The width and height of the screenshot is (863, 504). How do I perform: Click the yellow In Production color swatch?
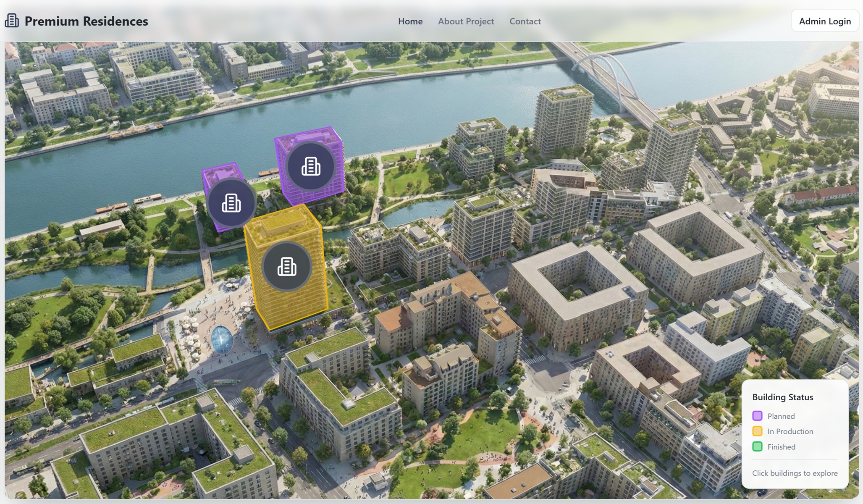[x=757, y=431]
